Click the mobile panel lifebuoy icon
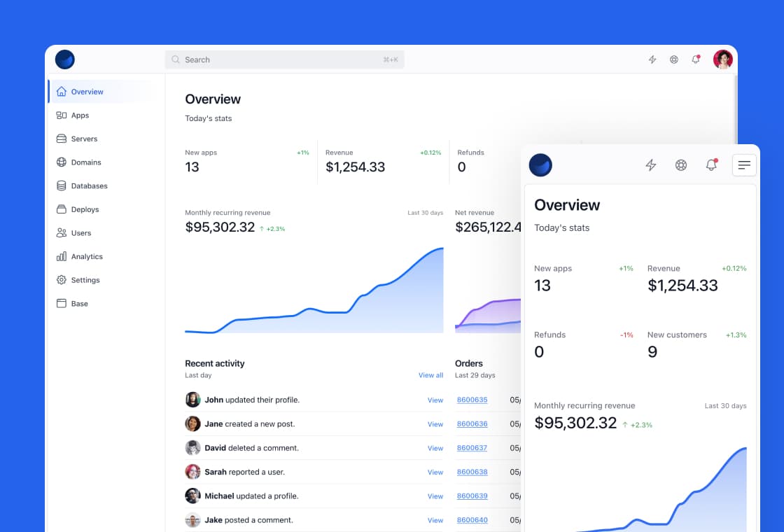 [x=681, y=165]
